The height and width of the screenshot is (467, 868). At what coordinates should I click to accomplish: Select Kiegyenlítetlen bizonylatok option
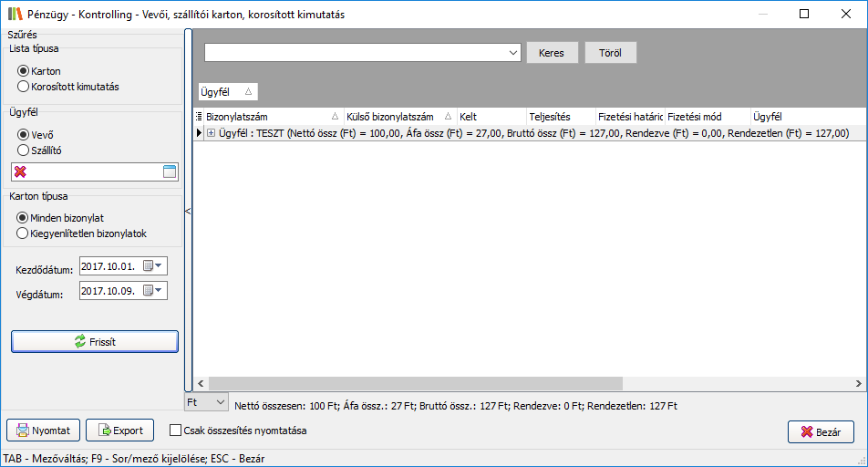point(24,233)
